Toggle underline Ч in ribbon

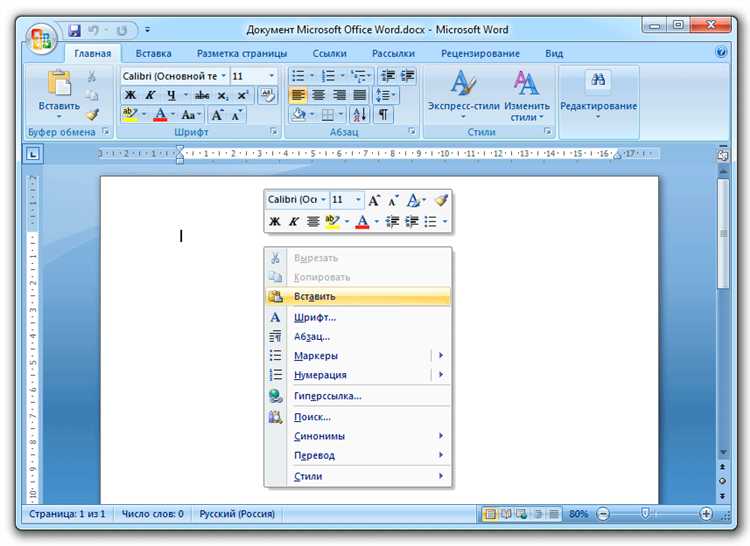pos(171,96)
